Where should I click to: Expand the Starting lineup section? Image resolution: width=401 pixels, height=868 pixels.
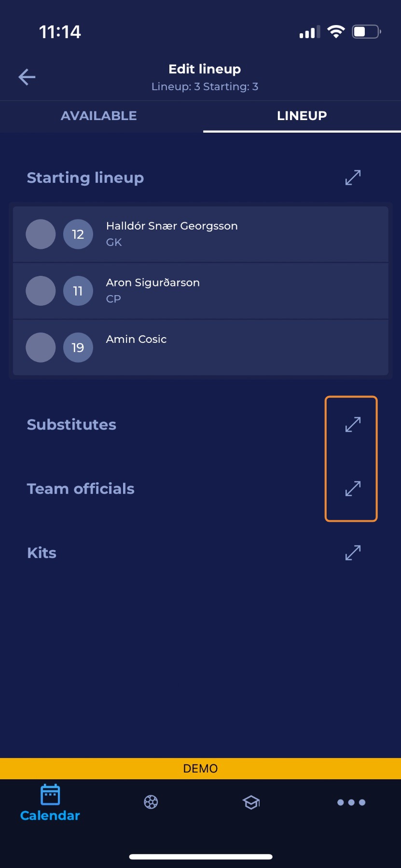click(x=353, y=177)
